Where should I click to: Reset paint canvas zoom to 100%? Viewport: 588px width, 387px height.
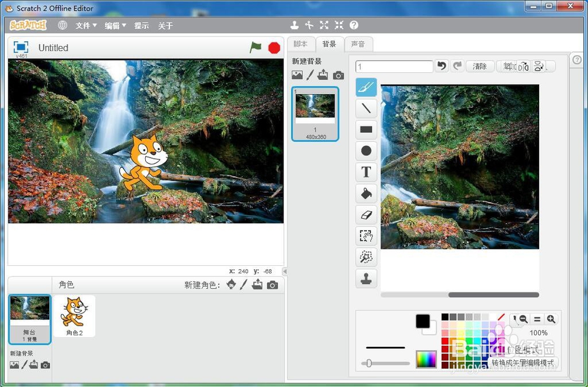(537, 319)
